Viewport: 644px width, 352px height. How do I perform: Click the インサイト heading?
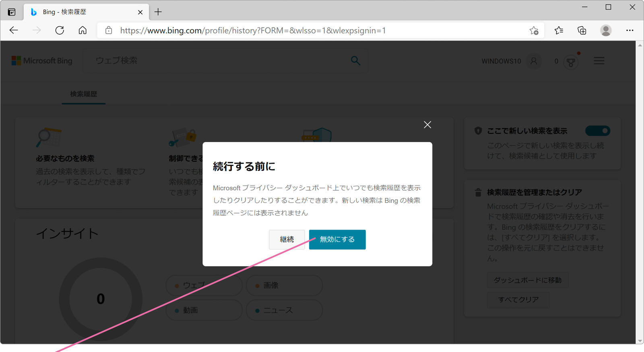click(x=67, y=234)
